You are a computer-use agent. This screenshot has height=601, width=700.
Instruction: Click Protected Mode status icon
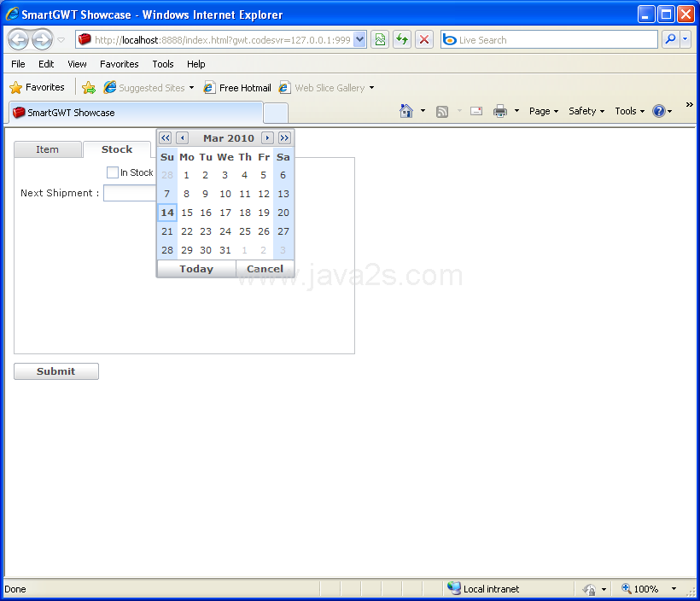pyautogui.click(x=589, y=589)
